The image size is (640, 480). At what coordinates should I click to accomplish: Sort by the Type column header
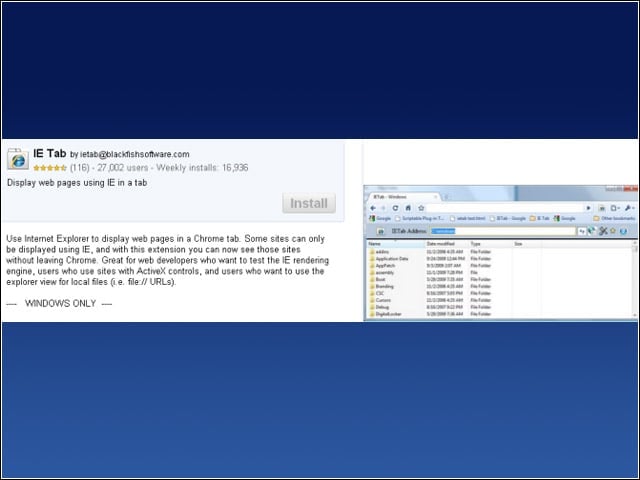[490, 244]
